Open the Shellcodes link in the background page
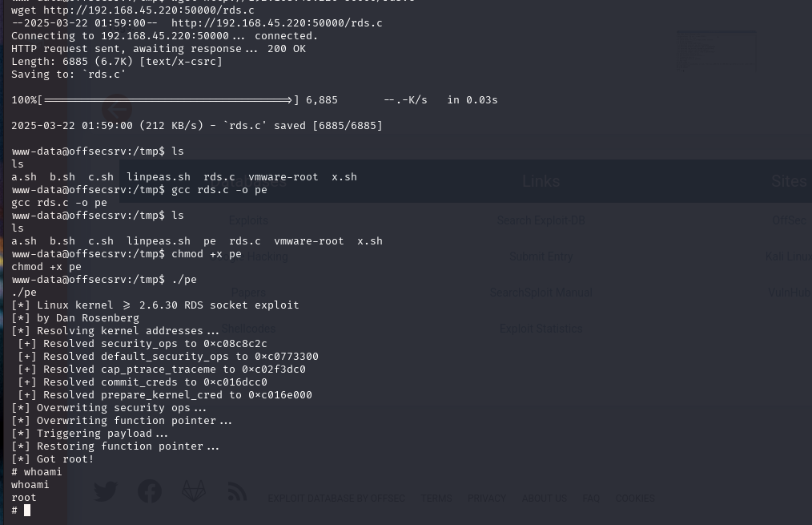812x525 pixels. click(x=248, y=329)
